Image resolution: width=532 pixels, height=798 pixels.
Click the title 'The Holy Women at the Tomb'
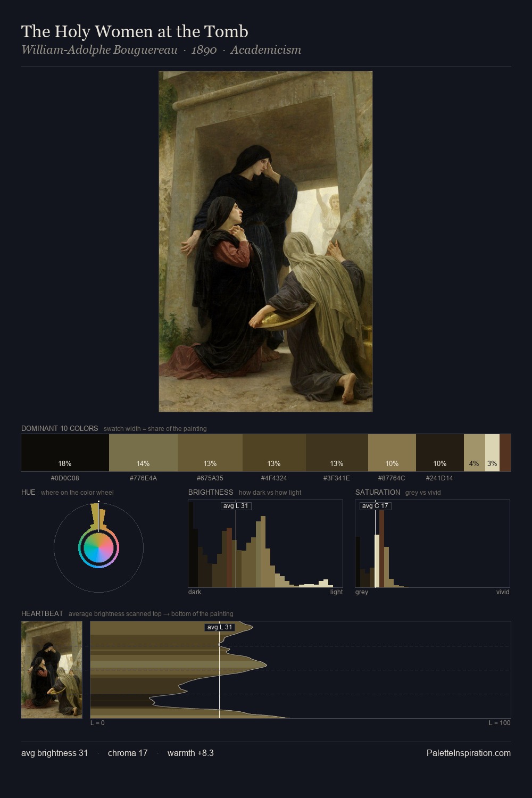click(135, 31)
